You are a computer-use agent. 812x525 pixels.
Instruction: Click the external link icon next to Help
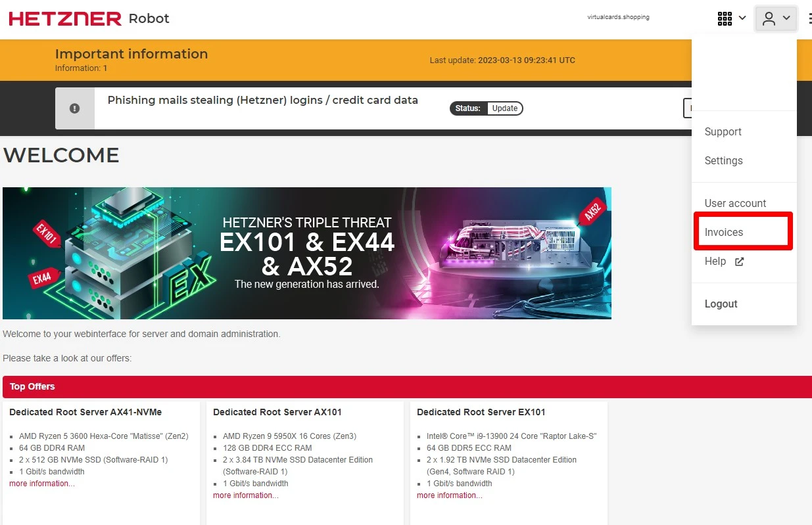point(739,262)
